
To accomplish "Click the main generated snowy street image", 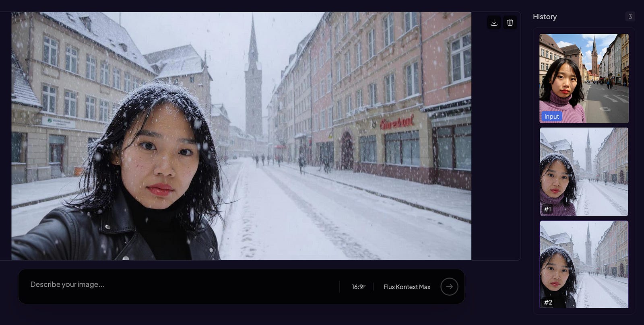I will click(x=241, y=136).
